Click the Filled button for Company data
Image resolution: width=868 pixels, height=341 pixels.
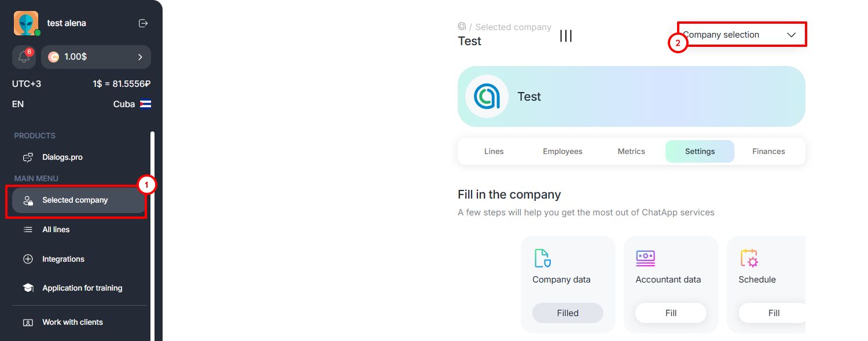pos(567,313)
